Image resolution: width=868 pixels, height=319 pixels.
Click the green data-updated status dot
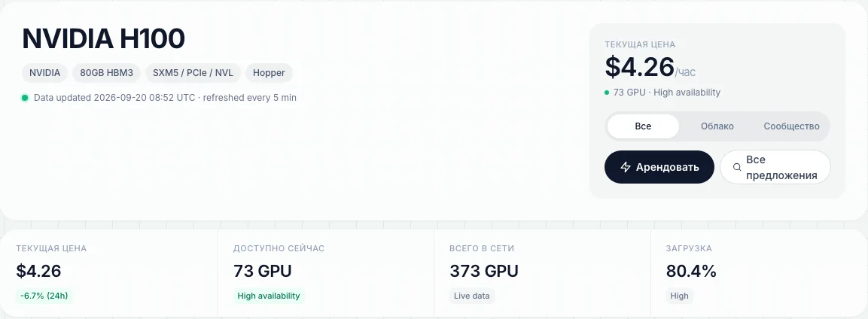tap(25, 98)
